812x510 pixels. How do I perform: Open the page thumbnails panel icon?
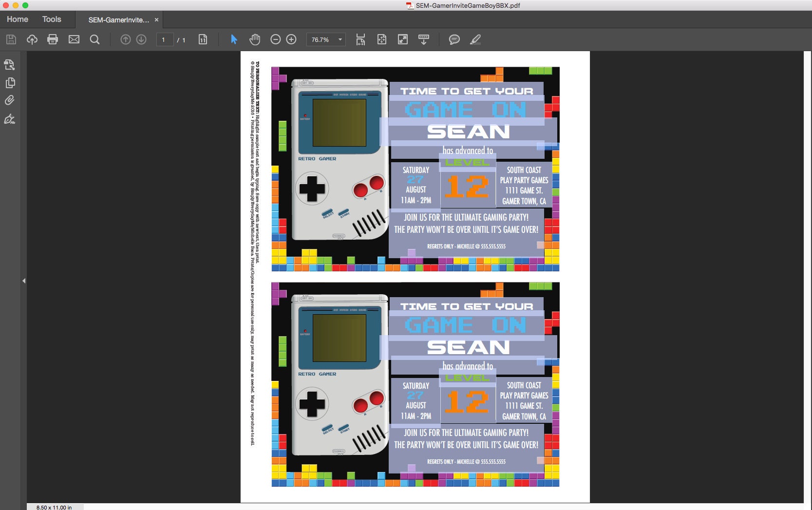click(10, 82)
